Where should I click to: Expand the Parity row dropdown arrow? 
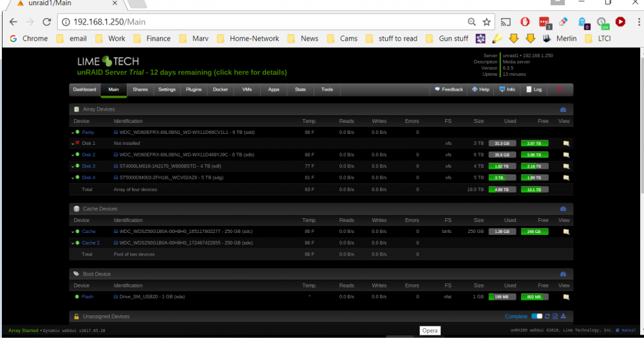73,133
